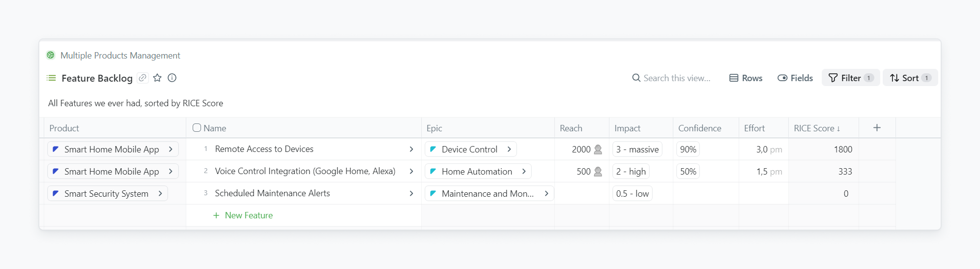Open the info icon next to Feature Backlog
The image size is (980, 269).
(x=172, y=78)
